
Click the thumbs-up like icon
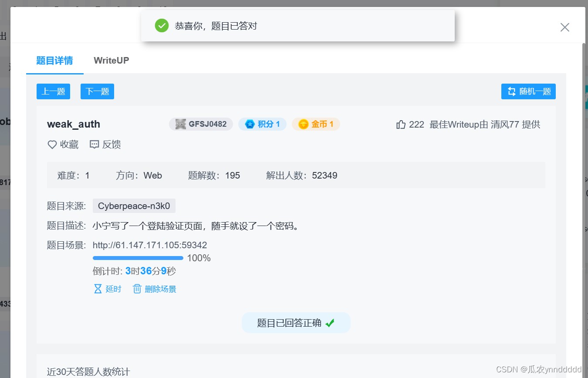point(401,124)
